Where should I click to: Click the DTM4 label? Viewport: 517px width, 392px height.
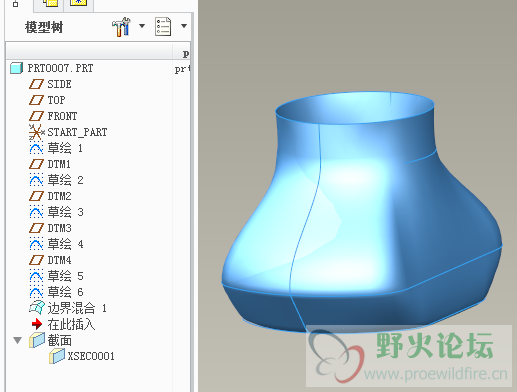tap(59, 260)
